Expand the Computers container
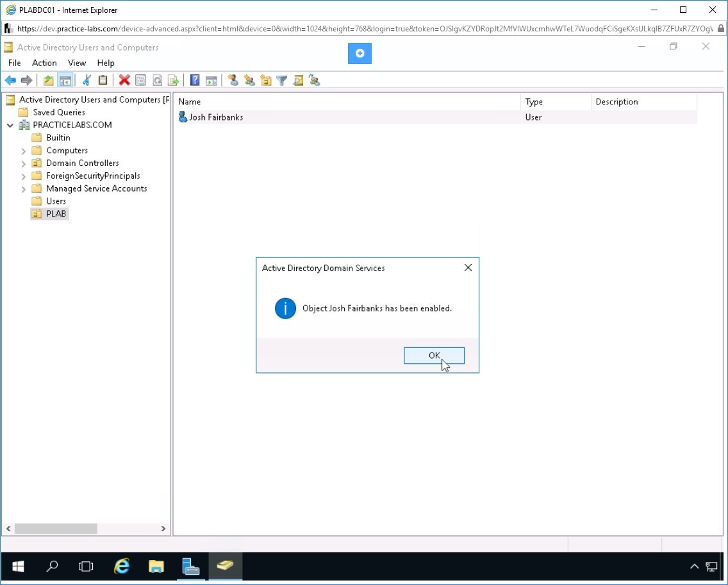728x585 pixels. [x=23, y=151]
